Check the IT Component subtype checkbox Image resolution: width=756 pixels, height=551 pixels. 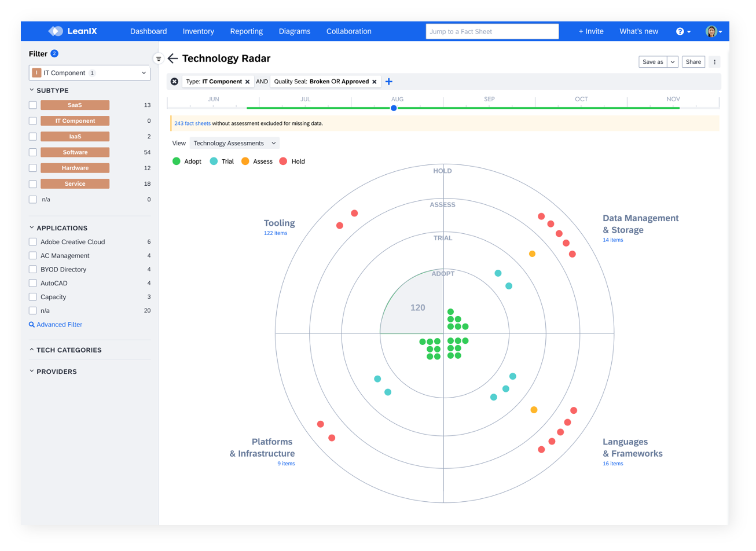point(33,121)
